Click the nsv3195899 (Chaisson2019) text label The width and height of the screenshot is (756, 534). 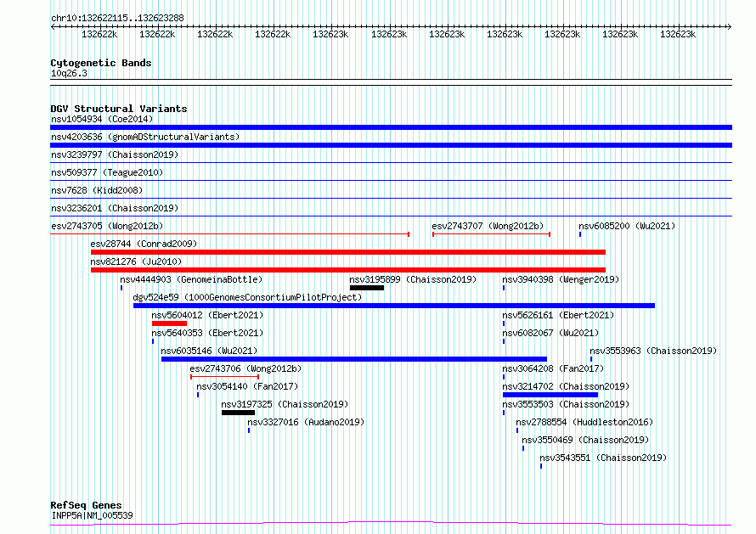pyautogui.click(x=413, y=279)
